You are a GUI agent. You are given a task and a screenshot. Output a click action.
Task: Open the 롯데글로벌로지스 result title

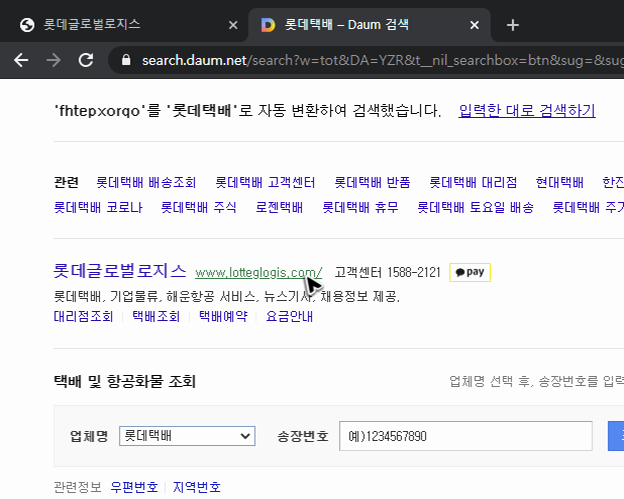click(120, 271)
